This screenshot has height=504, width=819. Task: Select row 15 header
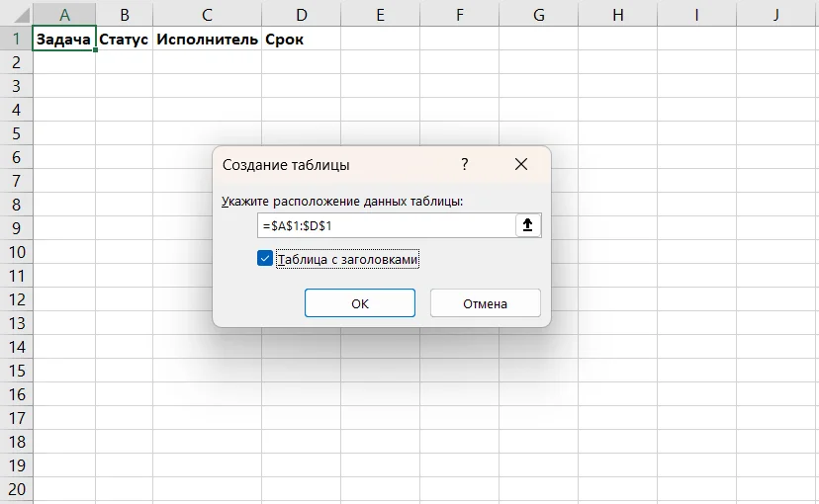tap(16, 371)
